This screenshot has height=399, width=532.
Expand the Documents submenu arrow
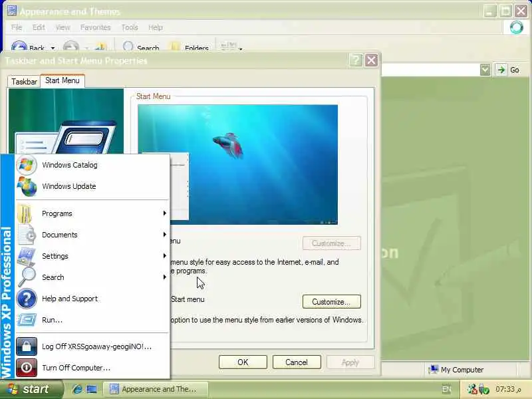[164, 235]
